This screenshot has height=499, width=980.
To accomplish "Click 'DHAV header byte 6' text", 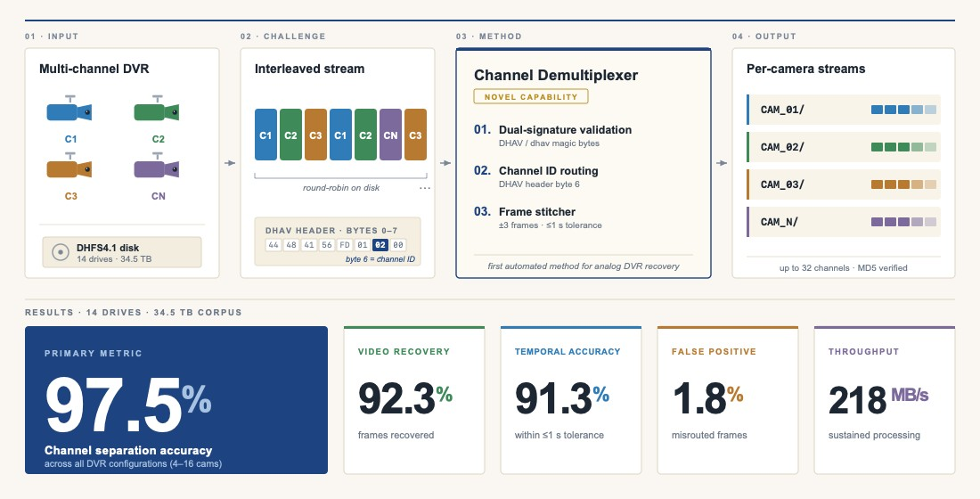I will [539, 184].
